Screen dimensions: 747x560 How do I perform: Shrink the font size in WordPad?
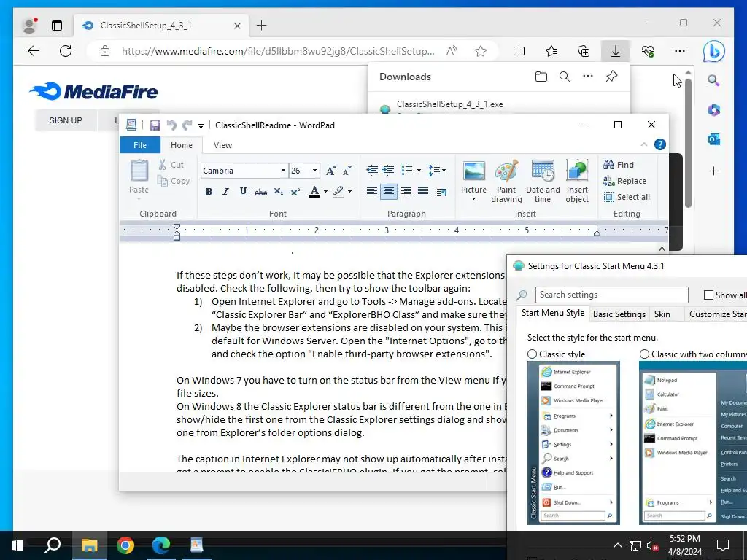347,171
